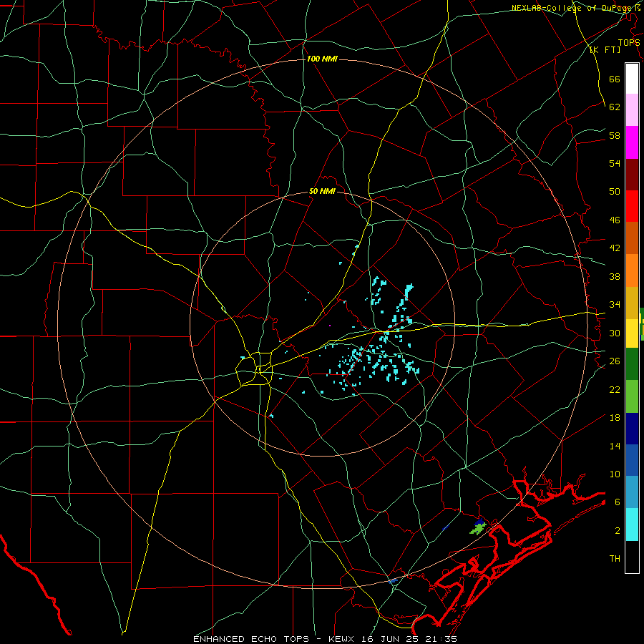
Task: Click the 18 value on the scale
Action: 615,418
